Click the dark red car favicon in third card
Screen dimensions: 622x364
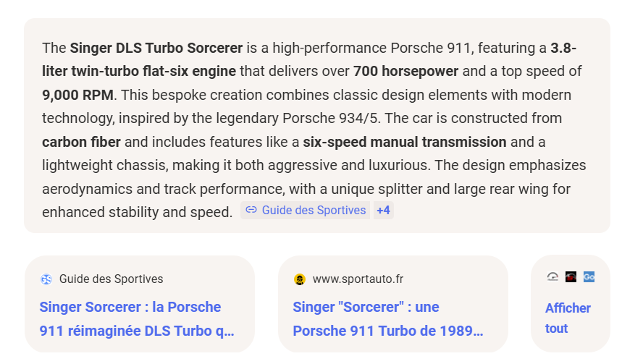click(x=571, y=276)
